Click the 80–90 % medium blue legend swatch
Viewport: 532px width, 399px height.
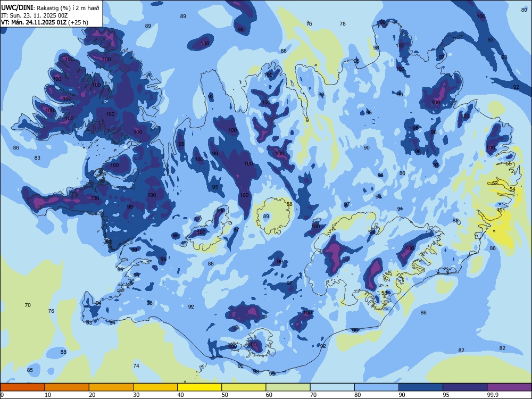pyautogui.click(x=377, y=387)
